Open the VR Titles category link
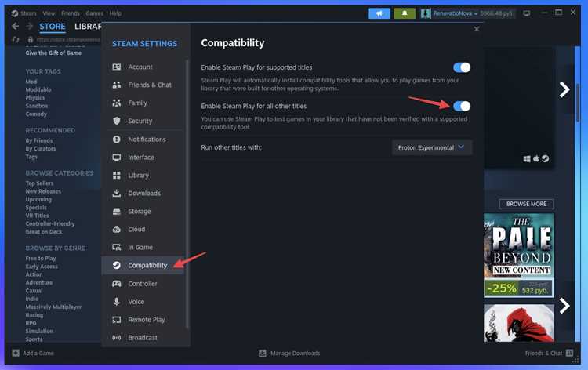This screenshot has width=588, height=370. point(37,216)
